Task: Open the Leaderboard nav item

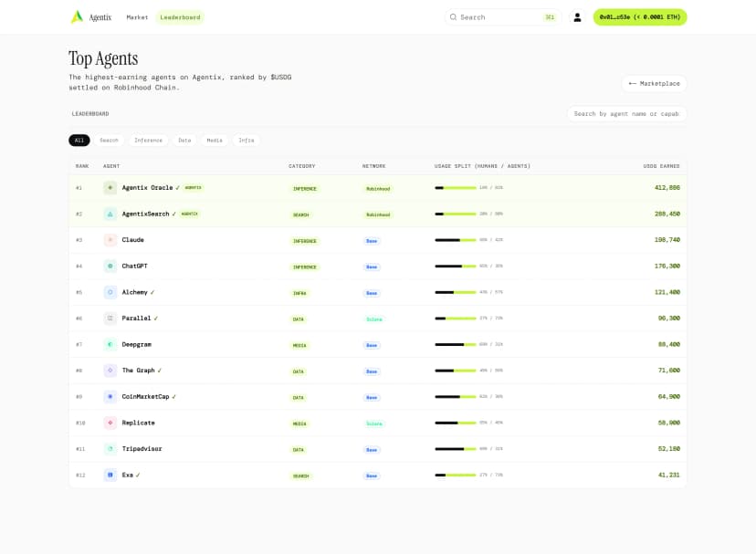Action: (180, 17)
